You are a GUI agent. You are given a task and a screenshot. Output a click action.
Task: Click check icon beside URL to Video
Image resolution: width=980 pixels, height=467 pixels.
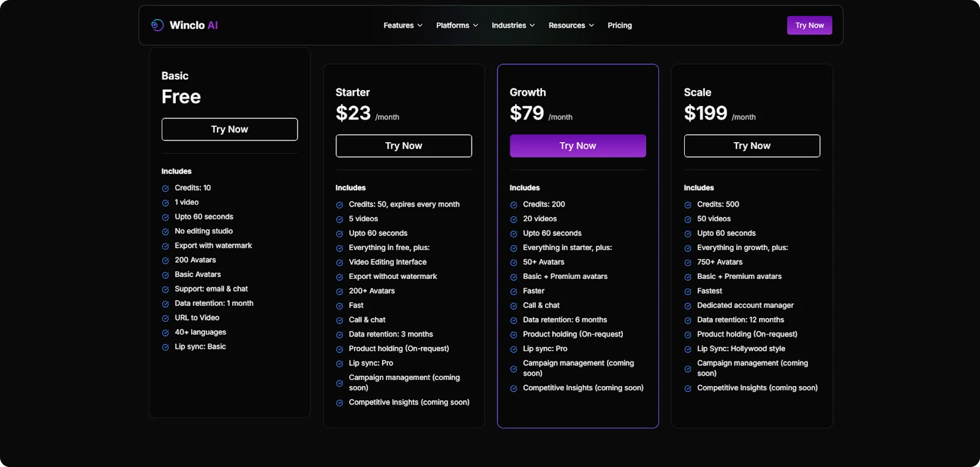pyautogui.click(x=165, y=319)
